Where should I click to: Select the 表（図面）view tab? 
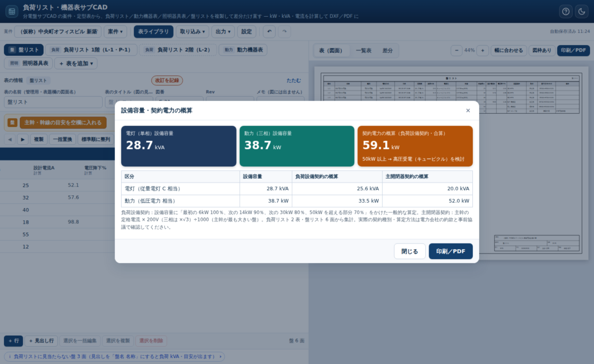coord(331,50)
